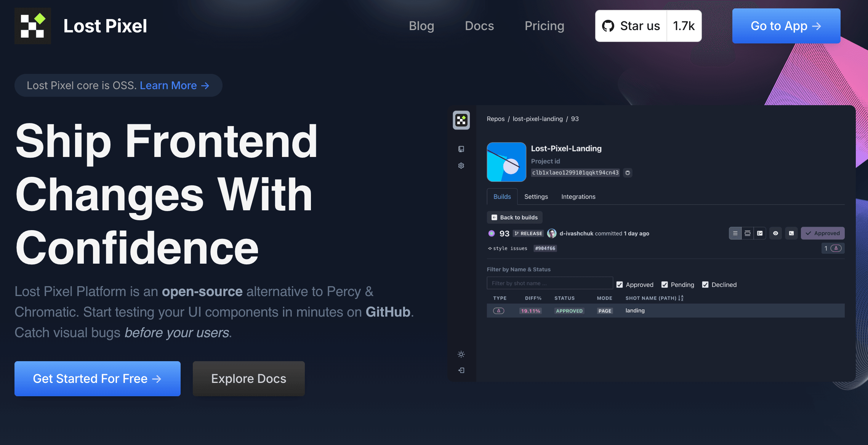This screenshot has width=868, height=445.
Task: Click the Approved status button
Action: pyautogui.click(x=823, y=233)
